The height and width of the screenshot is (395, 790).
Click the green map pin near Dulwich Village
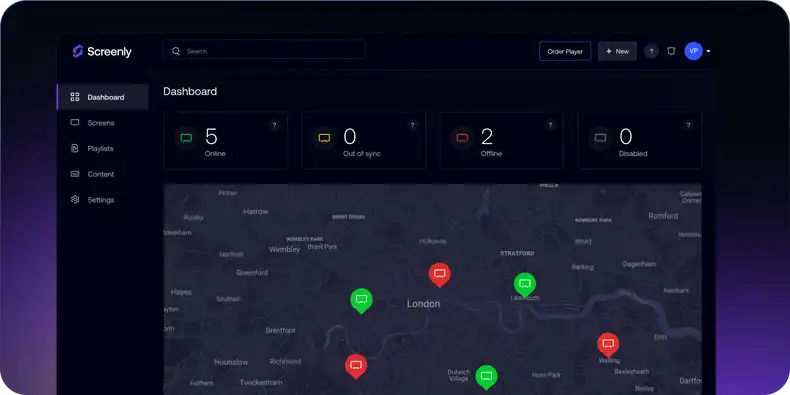pyautogui.click(x=486, y=377)
